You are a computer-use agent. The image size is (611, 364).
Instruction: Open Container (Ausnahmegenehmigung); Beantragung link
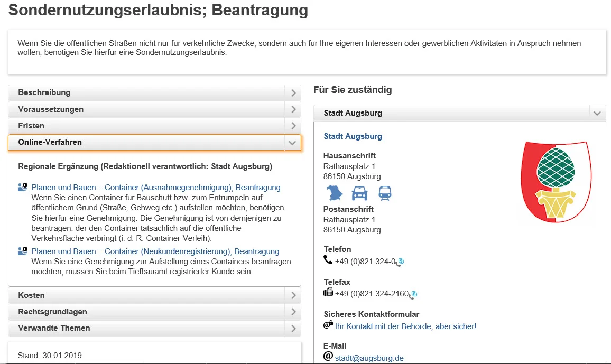[x=155, y=187]
